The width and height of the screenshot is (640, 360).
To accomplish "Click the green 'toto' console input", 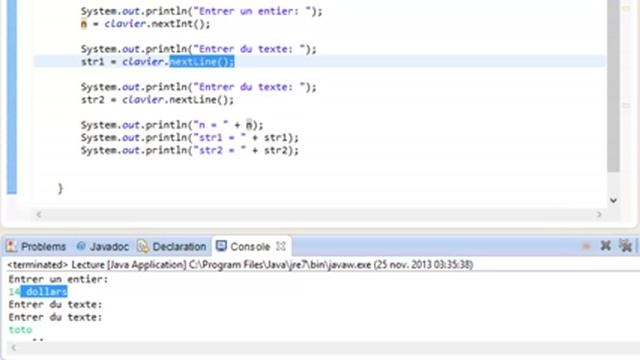I will 20,329.
